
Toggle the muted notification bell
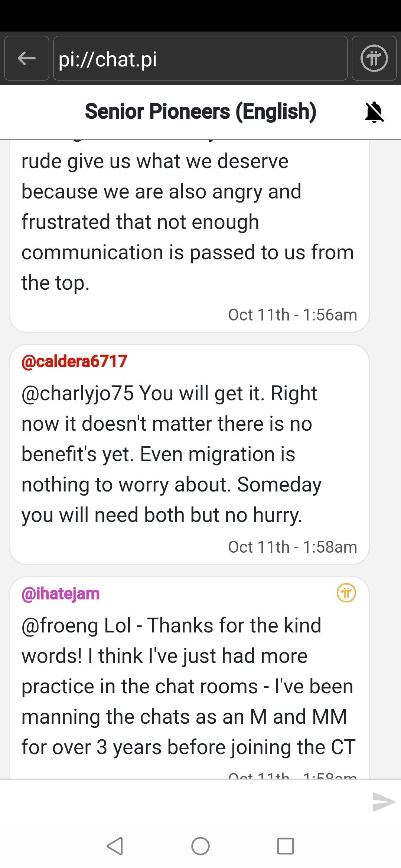point(374,112)
